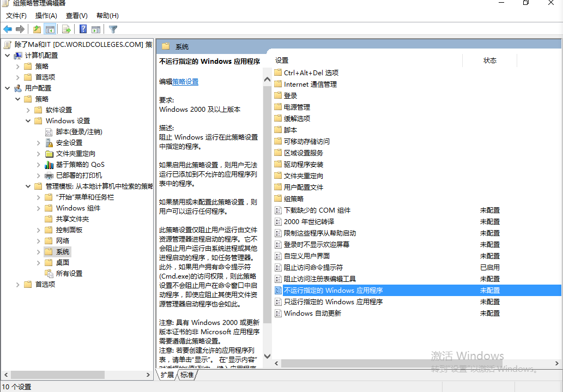Switch to the 标准 tab
This screenshot has height=392, width=563.
pyautogui.click(x=187, y=375)
